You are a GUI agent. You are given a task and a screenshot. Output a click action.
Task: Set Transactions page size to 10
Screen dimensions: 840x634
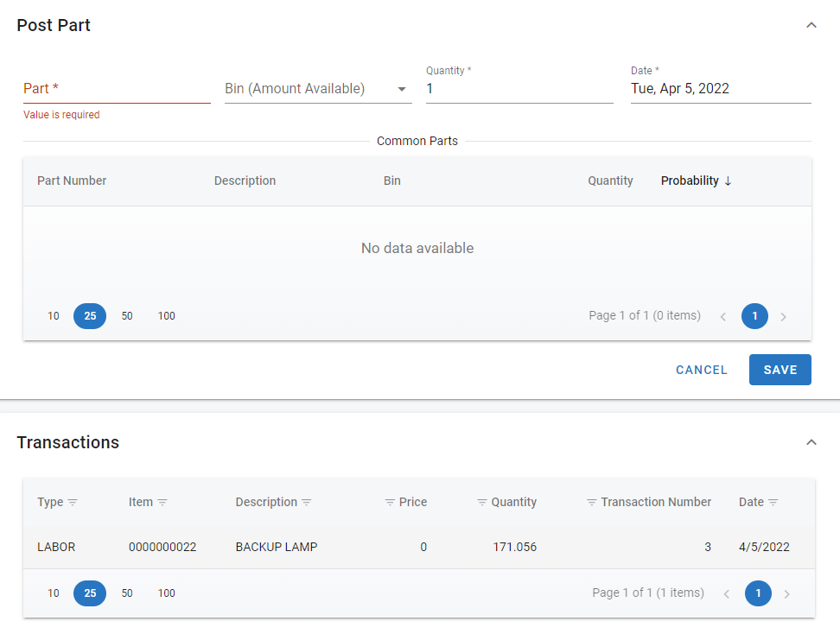(54, 593)
